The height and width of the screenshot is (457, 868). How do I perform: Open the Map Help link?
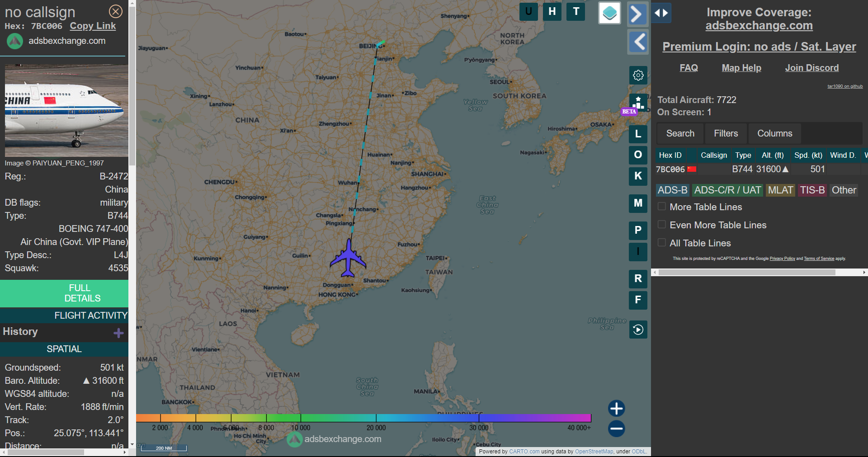741,68
